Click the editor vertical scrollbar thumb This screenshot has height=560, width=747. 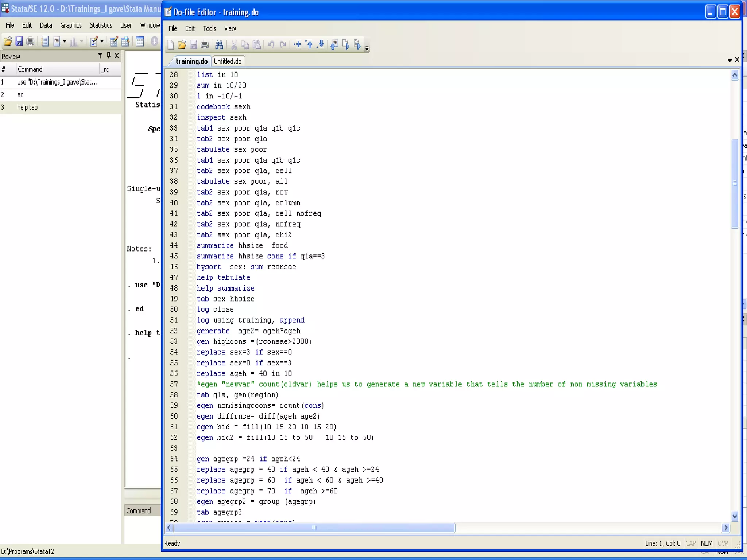pyautogui.click(x=735, y=184)
